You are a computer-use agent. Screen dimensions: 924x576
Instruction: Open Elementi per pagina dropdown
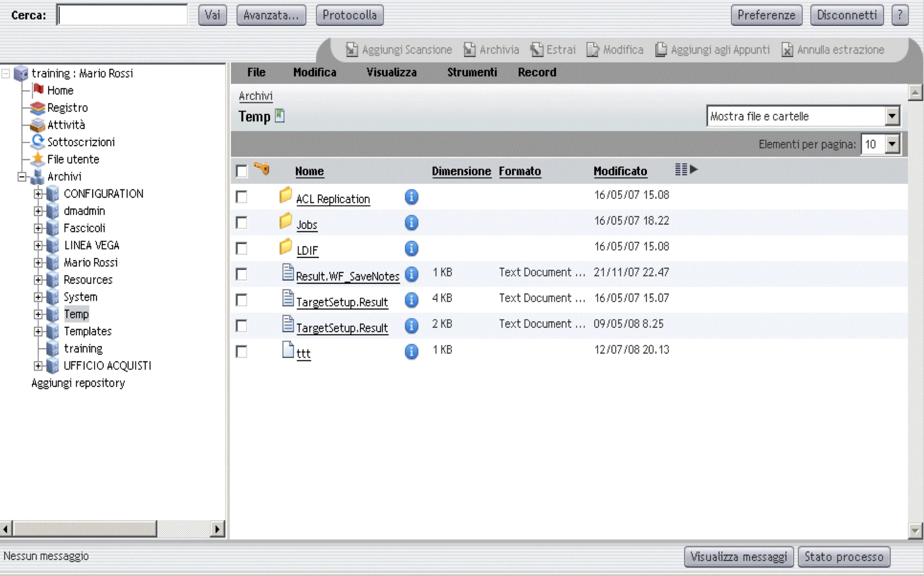click(x=892, y=144)
